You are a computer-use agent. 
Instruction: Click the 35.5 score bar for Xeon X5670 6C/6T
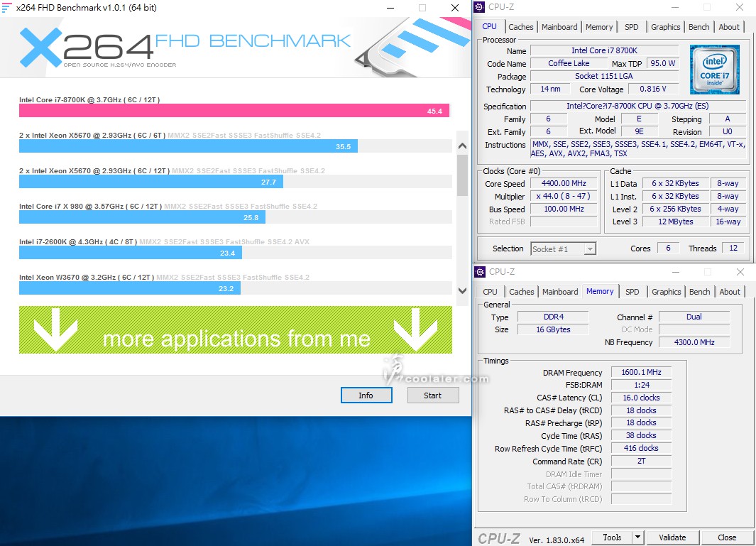(189, 146)
